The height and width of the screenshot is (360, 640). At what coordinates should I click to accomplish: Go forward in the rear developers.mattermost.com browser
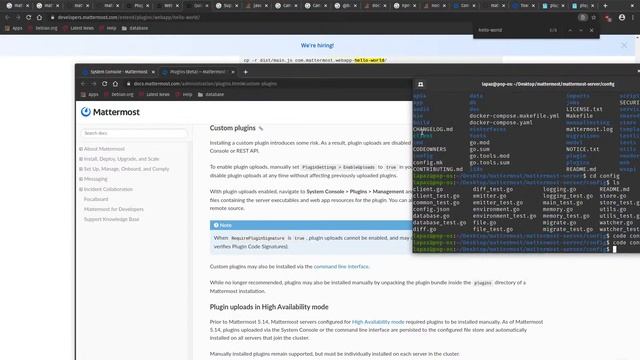18,18
